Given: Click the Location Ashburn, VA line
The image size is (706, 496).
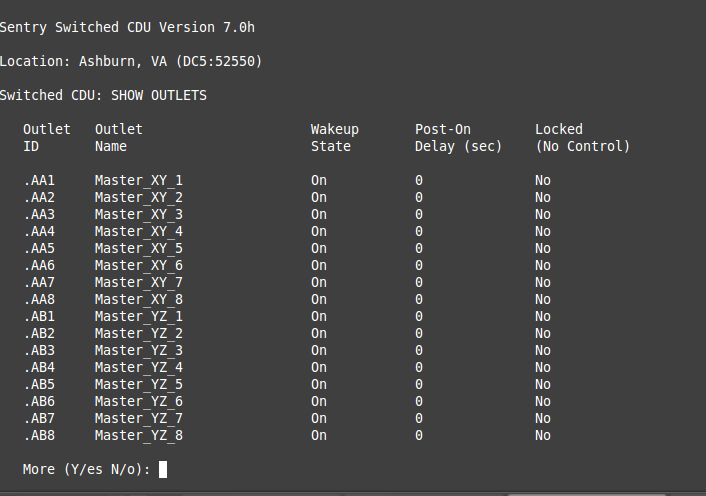Looking at the screenshot, I should 131,61.
